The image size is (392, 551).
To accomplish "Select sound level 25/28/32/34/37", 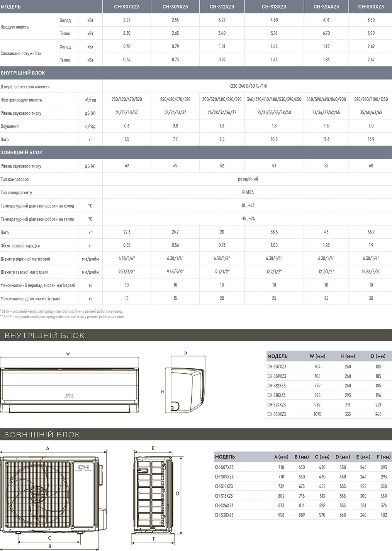I will pos(222,113).
